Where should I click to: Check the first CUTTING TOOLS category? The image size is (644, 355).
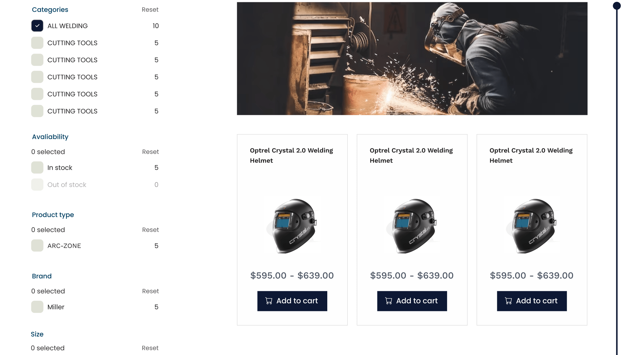pos(37,43)
